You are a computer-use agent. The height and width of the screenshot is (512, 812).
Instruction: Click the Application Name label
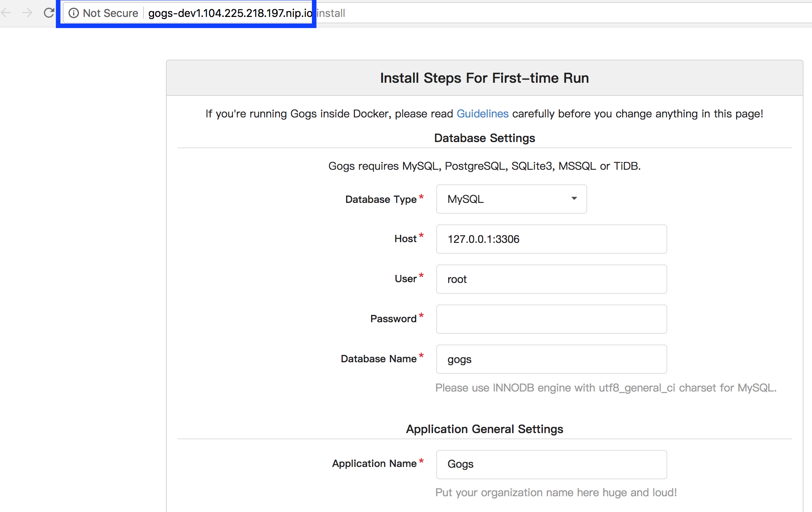(374, 463)
